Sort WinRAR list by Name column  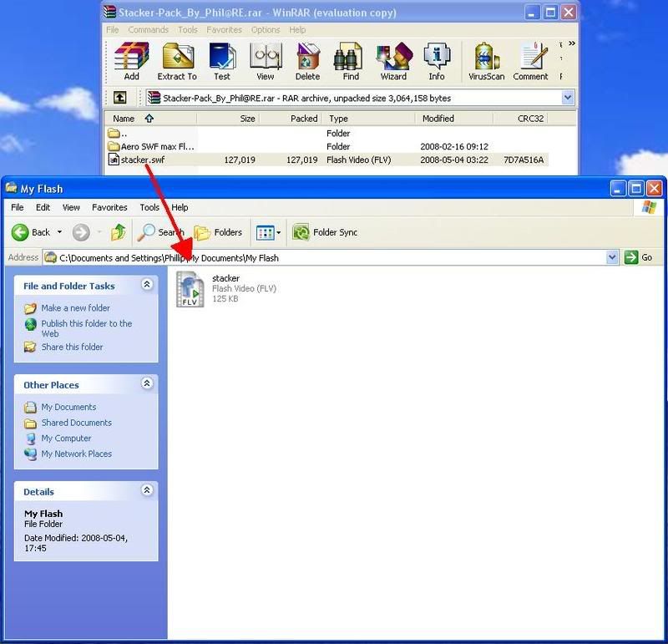pyautogui.click(x=150, y=119)
